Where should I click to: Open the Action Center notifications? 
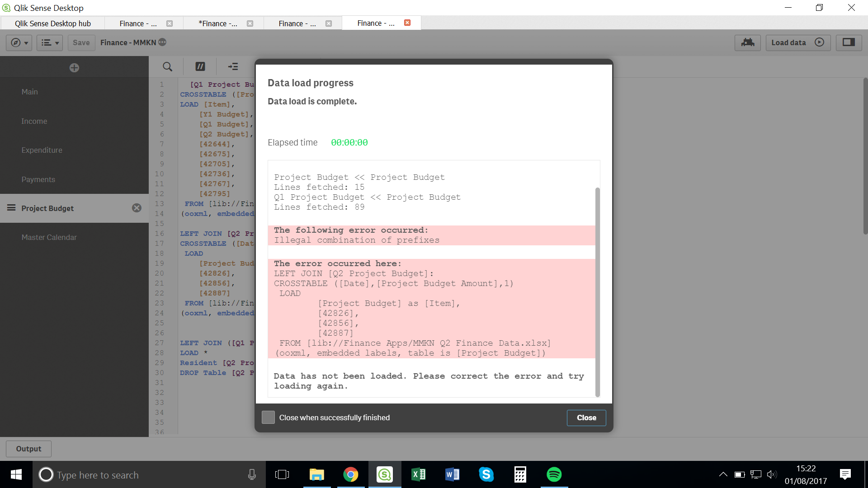click(845, 474)
